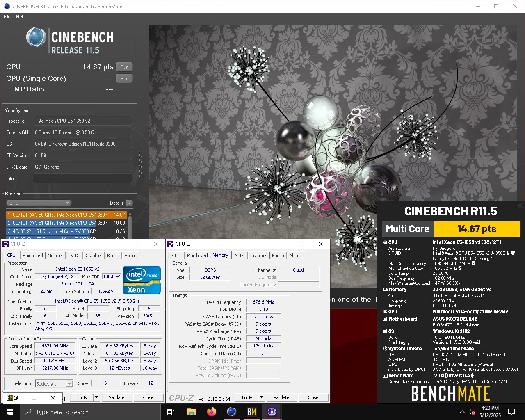
Task: Open File Explorer from the taskbar
Action: pos(191,412)
